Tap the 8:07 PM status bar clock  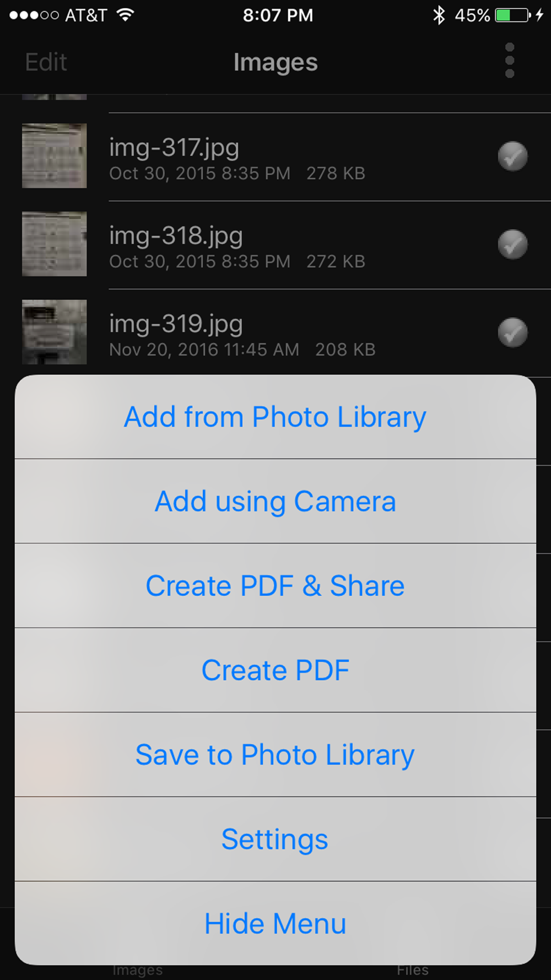coord(278,15)
